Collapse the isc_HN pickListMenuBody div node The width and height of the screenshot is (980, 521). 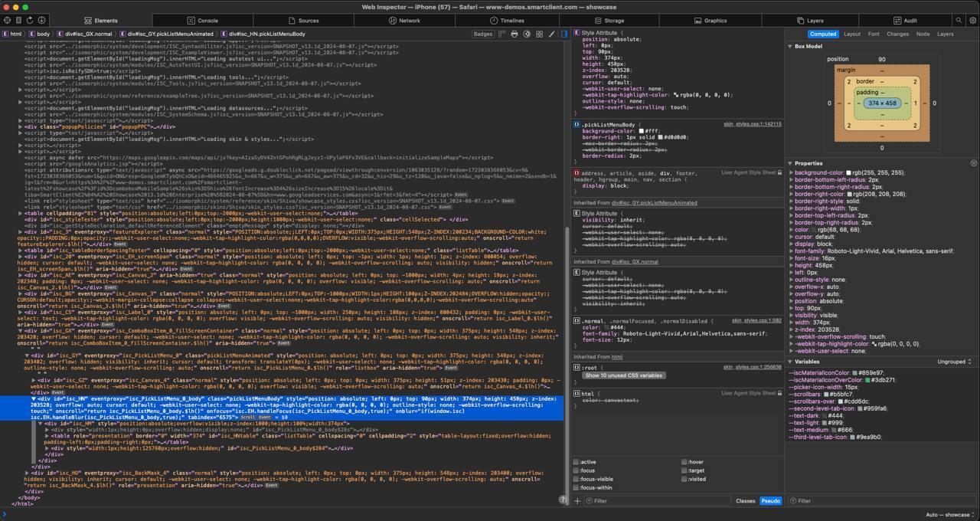[x=34, y=399]
